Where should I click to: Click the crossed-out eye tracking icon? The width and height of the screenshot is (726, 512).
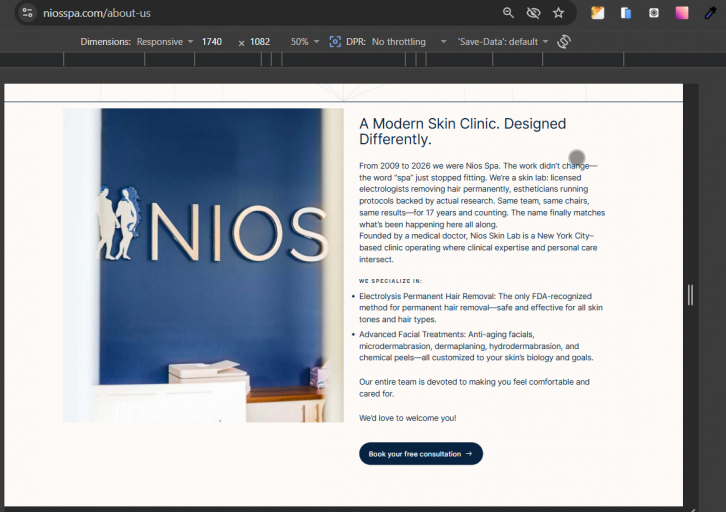click(x=533, y=13)
